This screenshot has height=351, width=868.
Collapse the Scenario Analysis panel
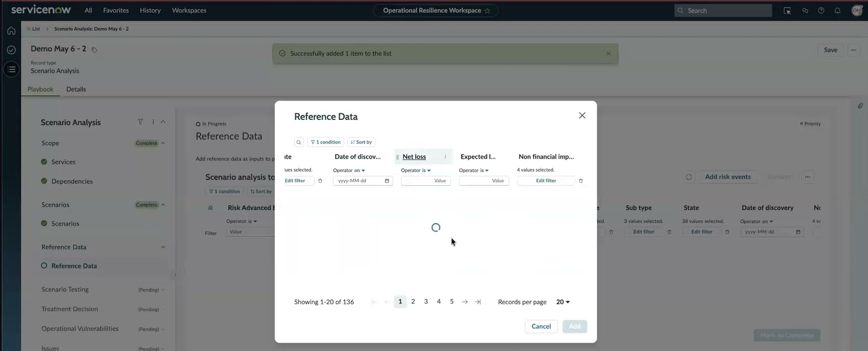click(163, 122)
